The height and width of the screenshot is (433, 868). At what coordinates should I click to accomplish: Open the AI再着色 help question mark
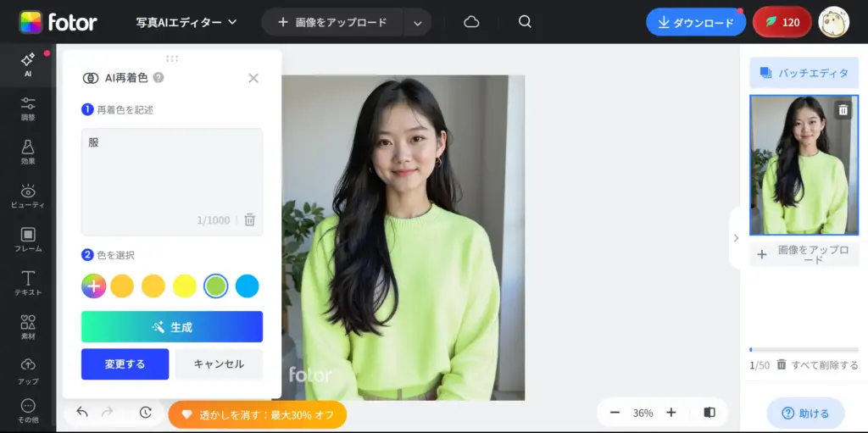(x=159, y=78)
